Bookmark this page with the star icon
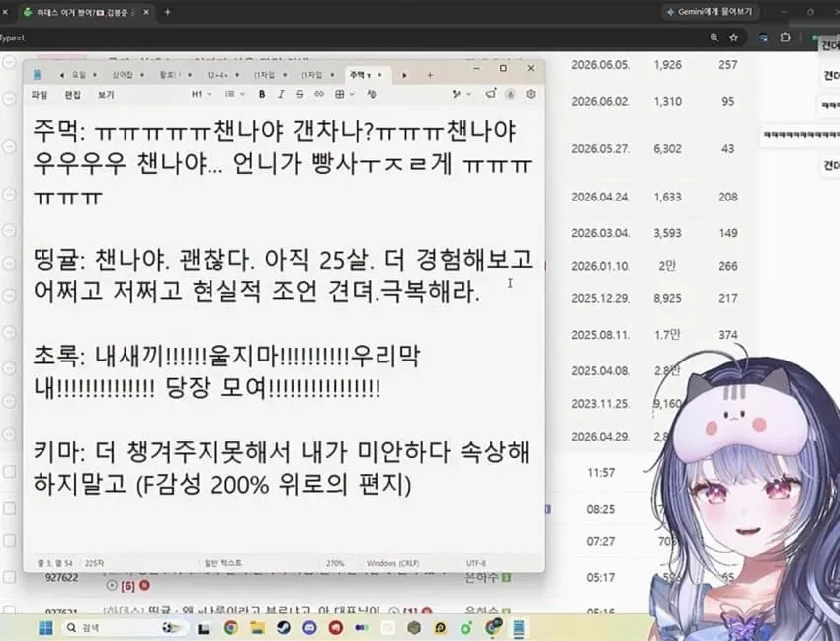The image size is (840, 641). [x=733, y=37]
